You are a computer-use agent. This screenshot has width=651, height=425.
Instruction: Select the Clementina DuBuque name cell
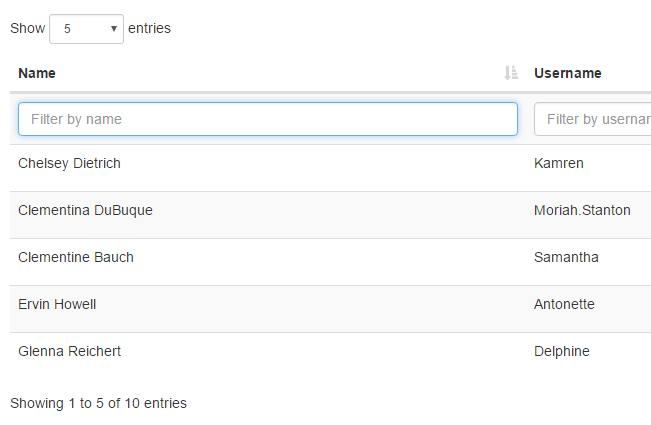coord(85,210)
